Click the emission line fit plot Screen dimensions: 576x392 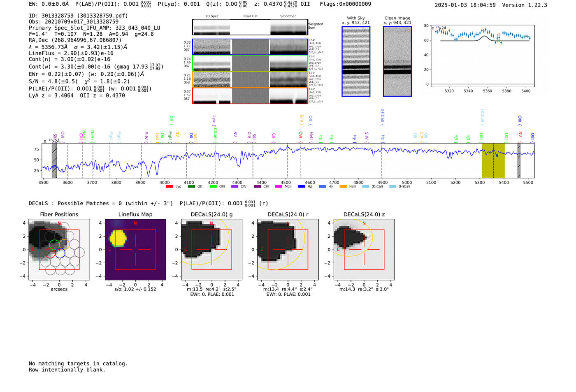[x=482, y=56]
